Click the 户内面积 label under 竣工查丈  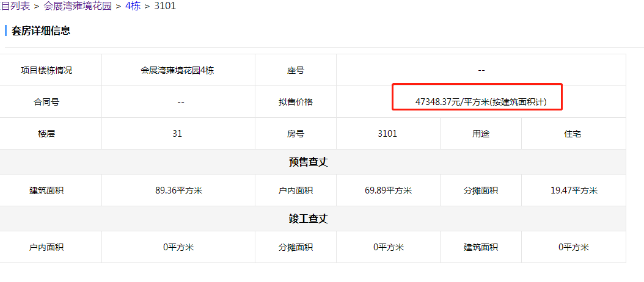[46, 247]
